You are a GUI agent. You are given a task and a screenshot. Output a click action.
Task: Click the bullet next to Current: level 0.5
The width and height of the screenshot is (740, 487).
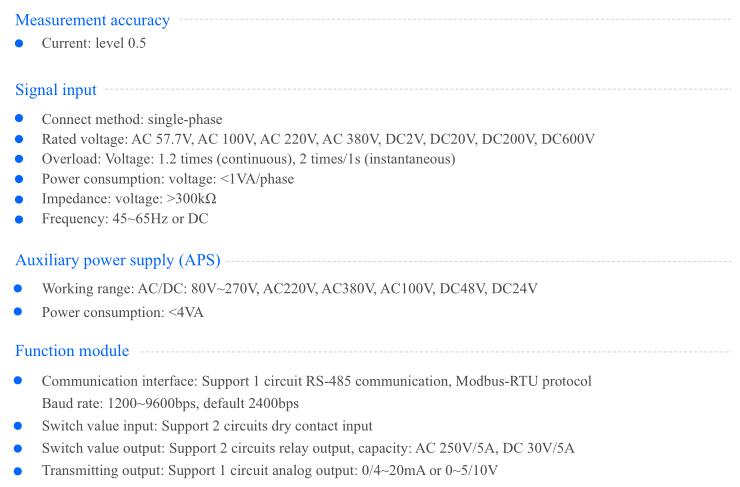pos(19,43)
